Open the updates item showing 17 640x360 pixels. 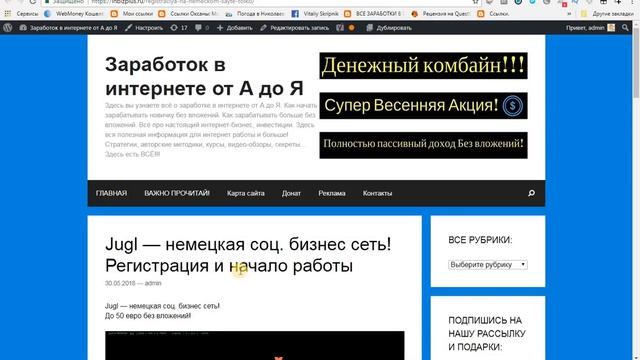click(179, 28)
